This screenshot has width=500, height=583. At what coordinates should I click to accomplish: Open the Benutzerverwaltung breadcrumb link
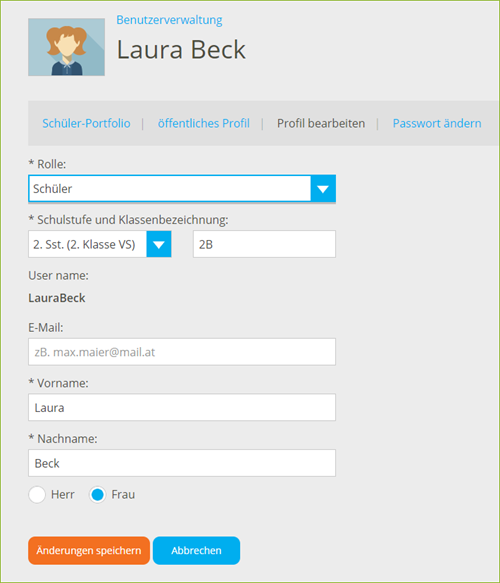169,20
